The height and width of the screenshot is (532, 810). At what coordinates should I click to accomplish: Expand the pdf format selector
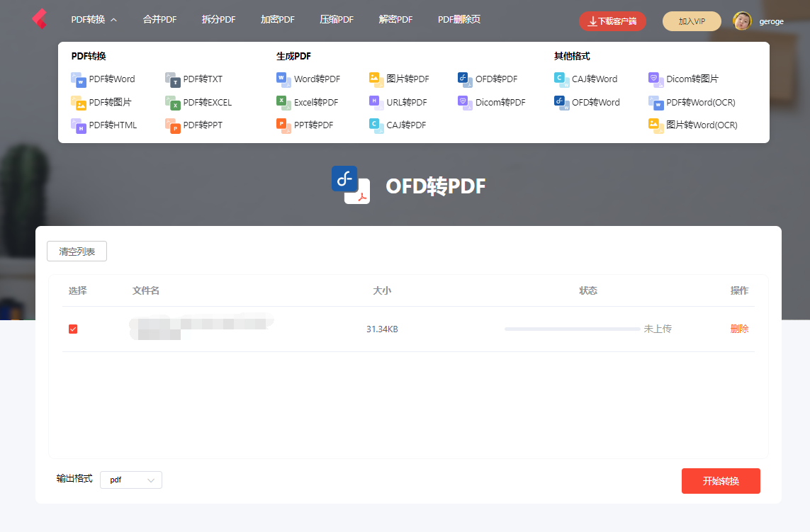click(131, 480)
